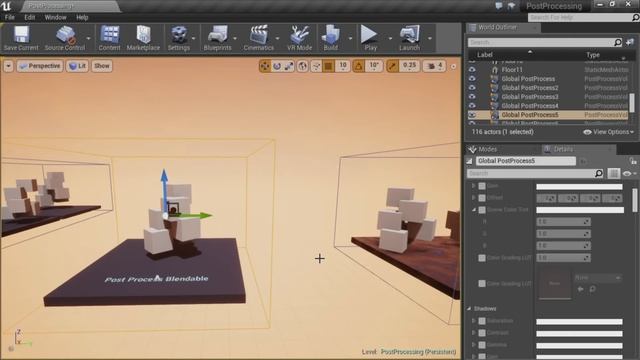The image size is (640, 360).
Task: Click the Details panel search field
Action: point(535,173)
